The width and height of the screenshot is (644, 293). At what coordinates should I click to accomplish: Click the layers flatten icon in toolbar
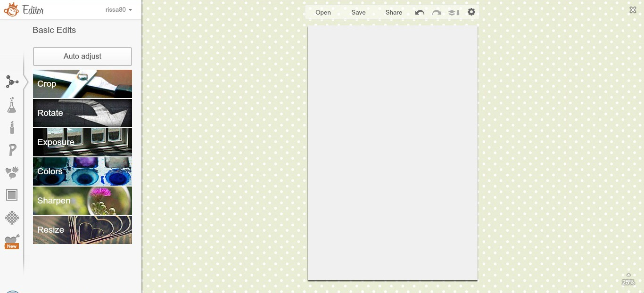coord(454,13)
